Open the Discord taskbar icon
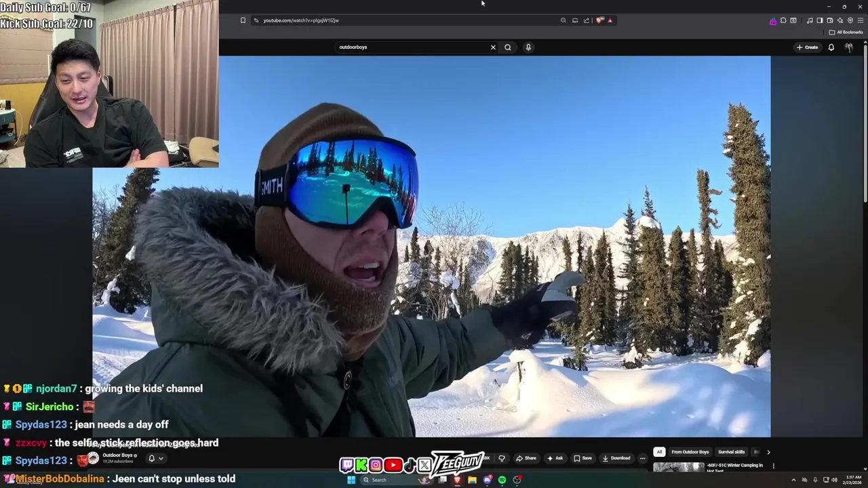 pyautogui.click(x=487, y=480)
